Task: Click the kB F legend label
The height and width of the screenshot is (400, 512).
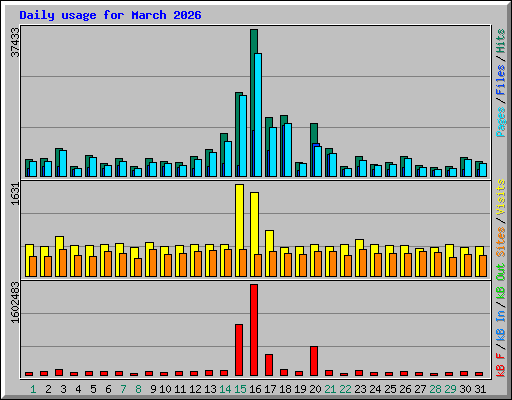Action: [501, 365]
